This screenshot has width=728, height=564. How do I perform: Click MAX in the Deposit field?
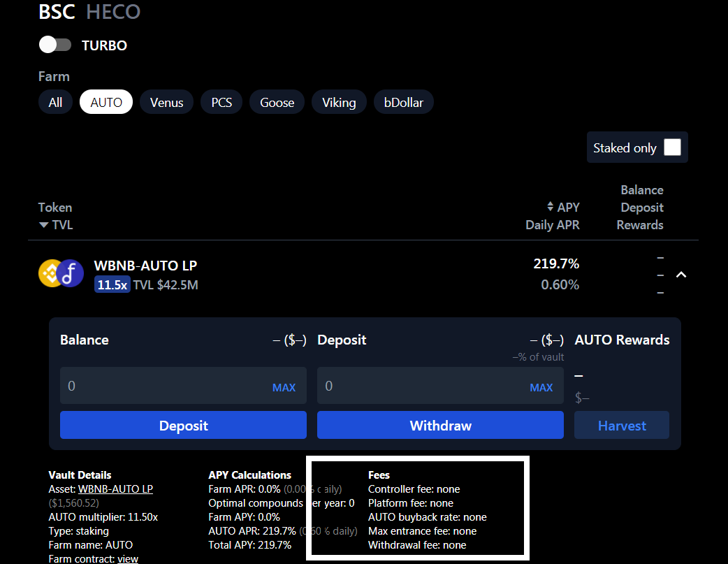tap(541, 387)
